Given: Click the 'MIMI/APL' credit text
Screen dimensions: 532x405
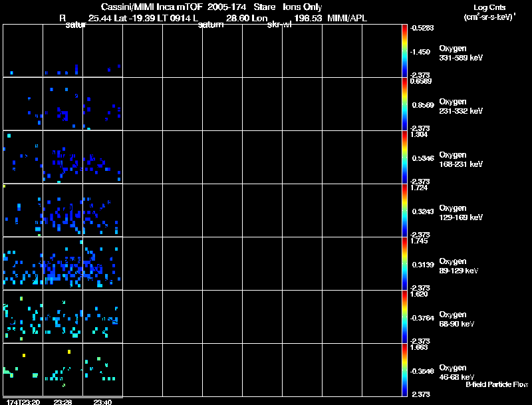Looking at the screenshot, I should pos(347,18).
